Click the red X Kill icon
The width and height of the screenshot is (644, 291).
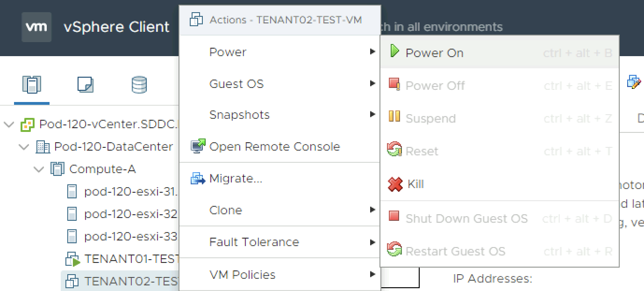pos(395,184)
